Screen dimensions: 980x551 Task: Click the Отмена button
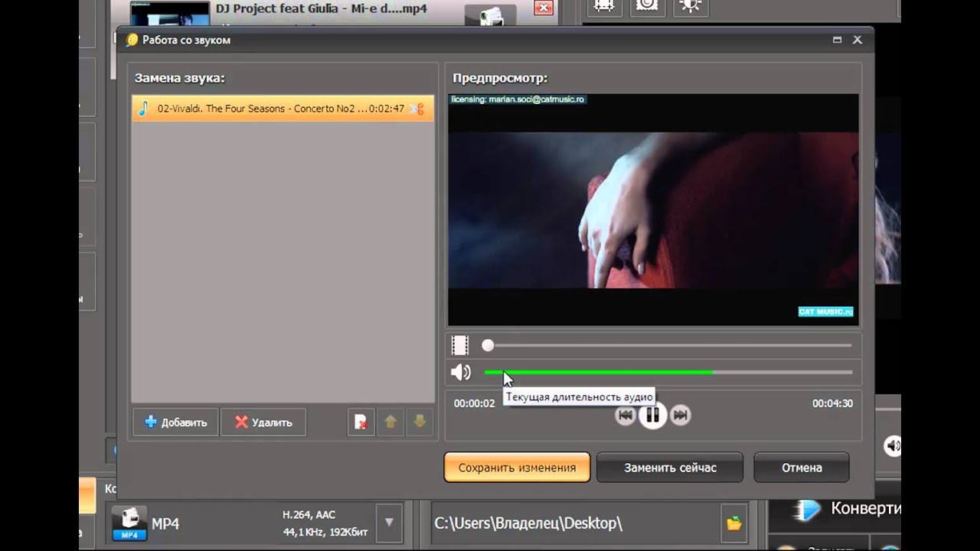(802, 468)
